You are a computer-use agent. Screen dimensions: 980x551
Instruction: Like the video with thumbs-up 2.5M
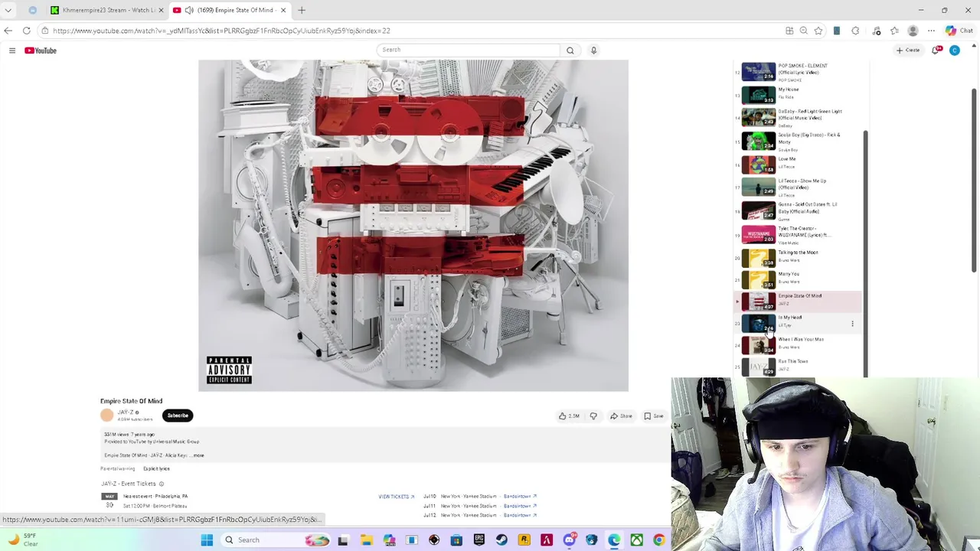pyautogui.click(x=569, y=416)
